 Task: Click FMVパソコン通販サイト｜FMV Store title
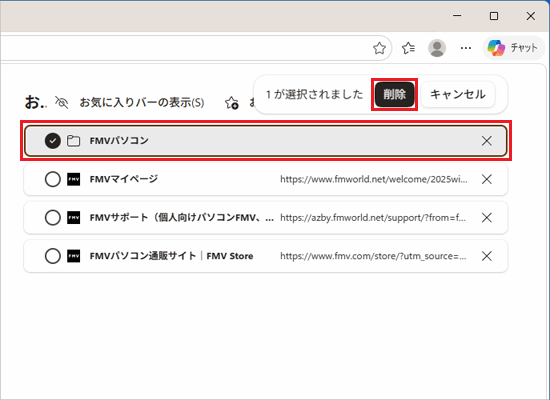(171, 256)
